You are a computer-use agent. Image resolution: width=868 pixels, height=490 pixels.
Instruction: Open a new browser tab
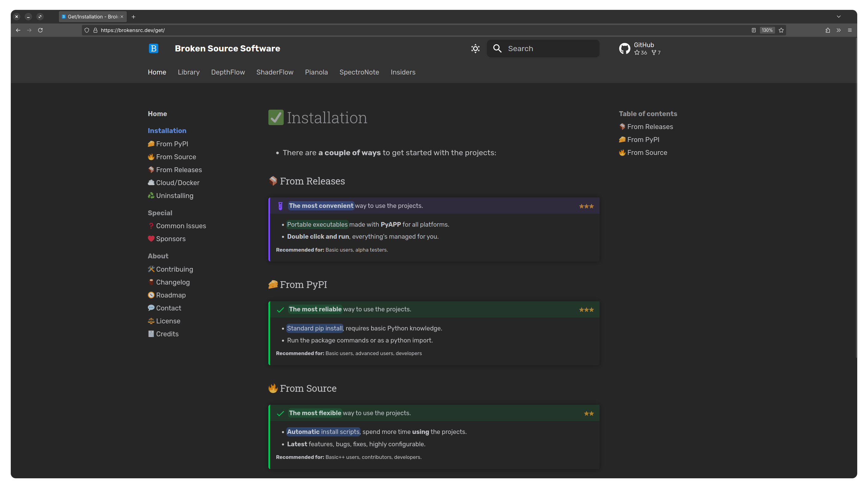(134, 17)
